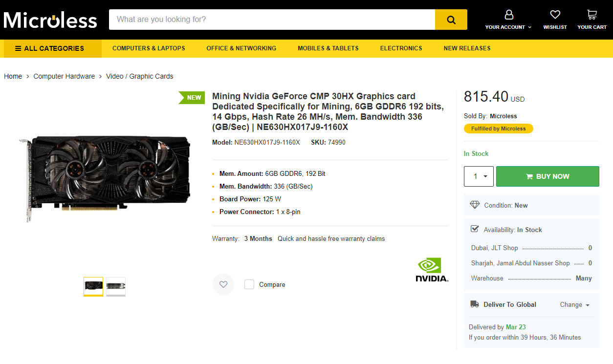Click the NVIDIA brand logo

point(432,270)
